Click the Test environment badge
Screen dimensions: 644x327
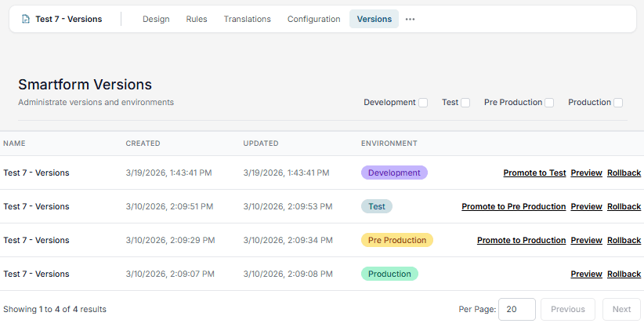[x=377, y=206]
